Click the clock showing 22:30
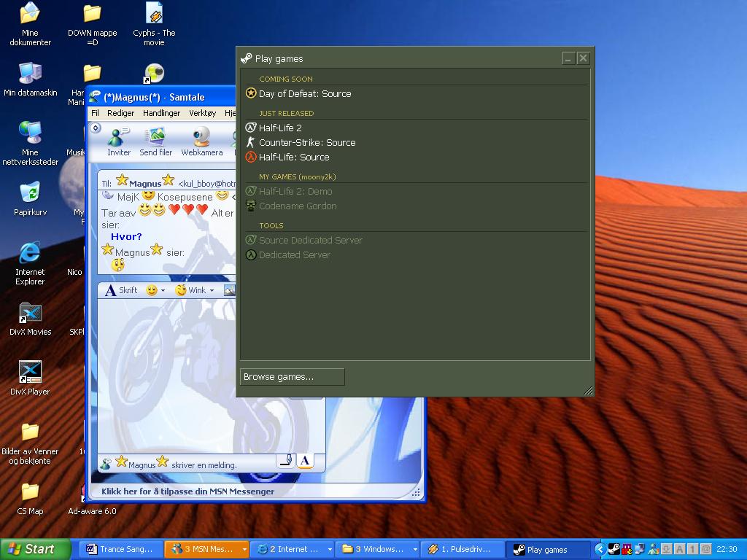This screenshot has width=747, height=560. point(727,549)
